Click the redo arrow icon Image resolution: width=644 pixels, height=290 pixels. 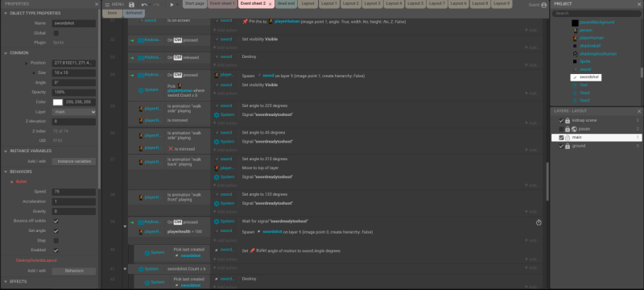[x=156, y=5]
